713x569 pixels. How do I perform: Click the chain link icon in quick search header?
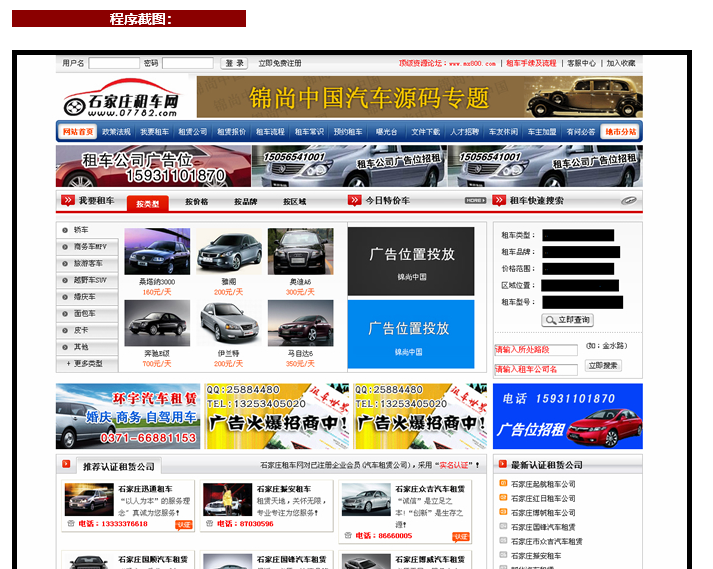[x=628, y=201]
